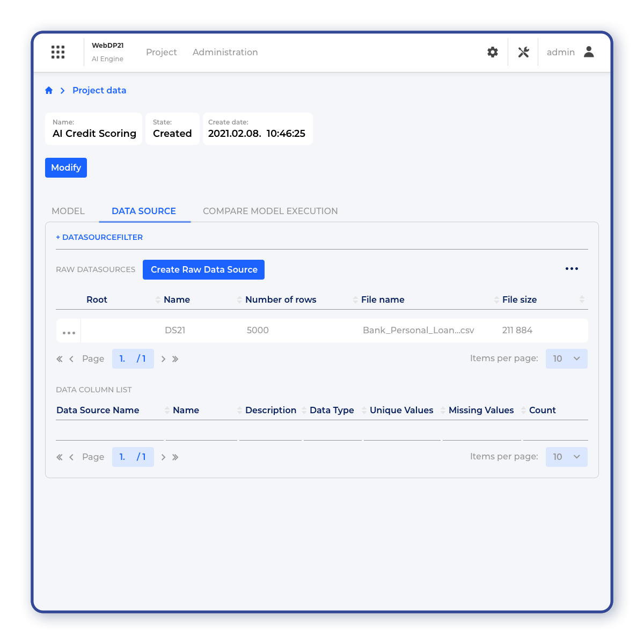Image resolution: width=644 pixels, height=644 pixels.
Task: Open row actions dots for DS21
Action: click(69, 333)
